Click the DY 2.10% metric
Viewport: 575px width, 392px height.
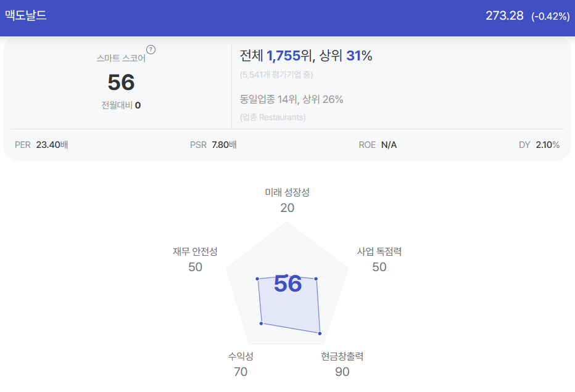[539, 145]
